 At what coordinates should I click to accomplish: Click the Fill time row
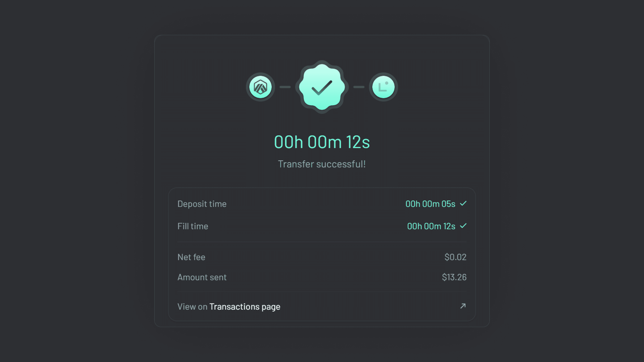[322, 226]
